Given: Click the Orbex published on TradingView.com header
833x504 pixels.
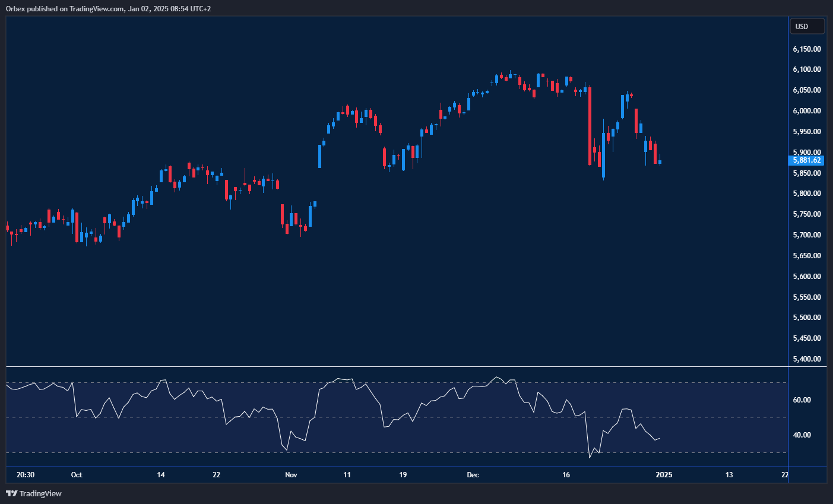Looking at the screenshot, I should click(x=108, y=8).
